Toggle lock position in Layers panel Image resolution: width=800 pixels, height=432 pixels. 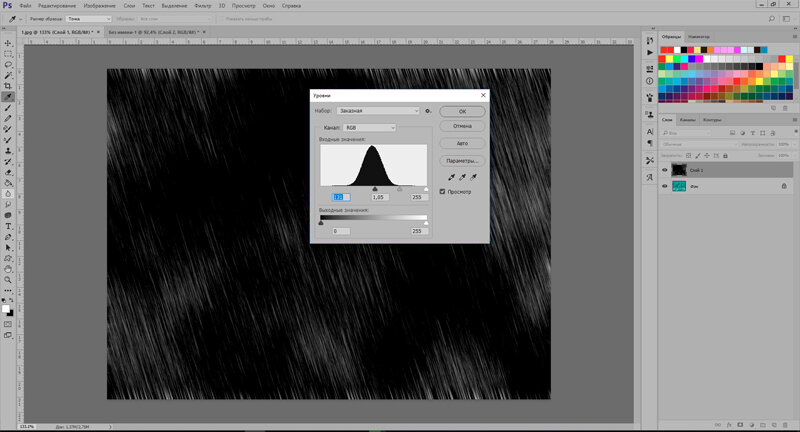point(707,156)
